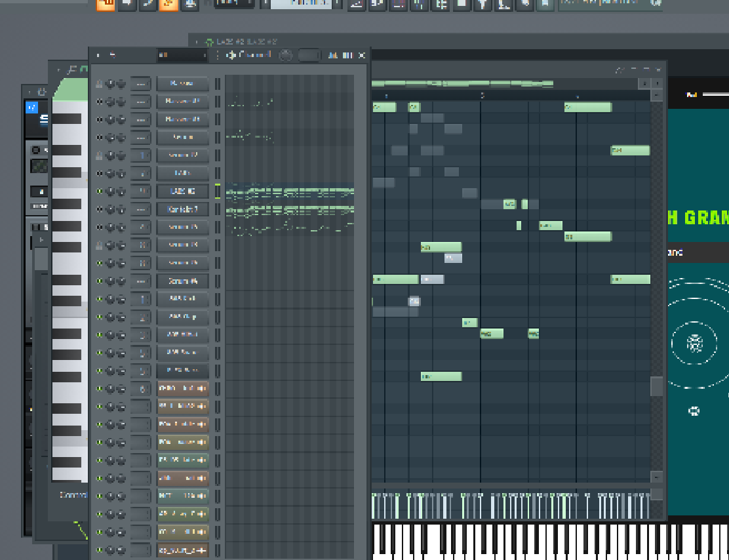Click the pan knob of LABS #2 channel
The width and height of the screenshot is (729, 560).
(110, 191)
